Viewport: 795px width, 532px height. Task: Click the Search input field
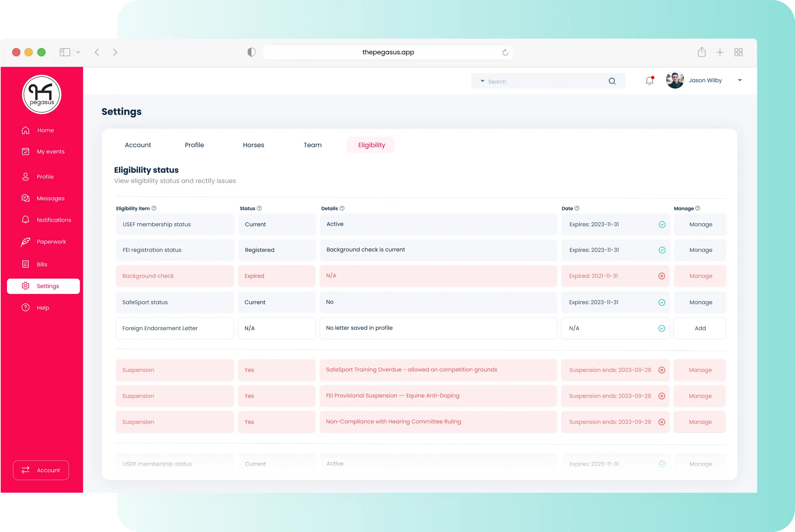[543, 81]
